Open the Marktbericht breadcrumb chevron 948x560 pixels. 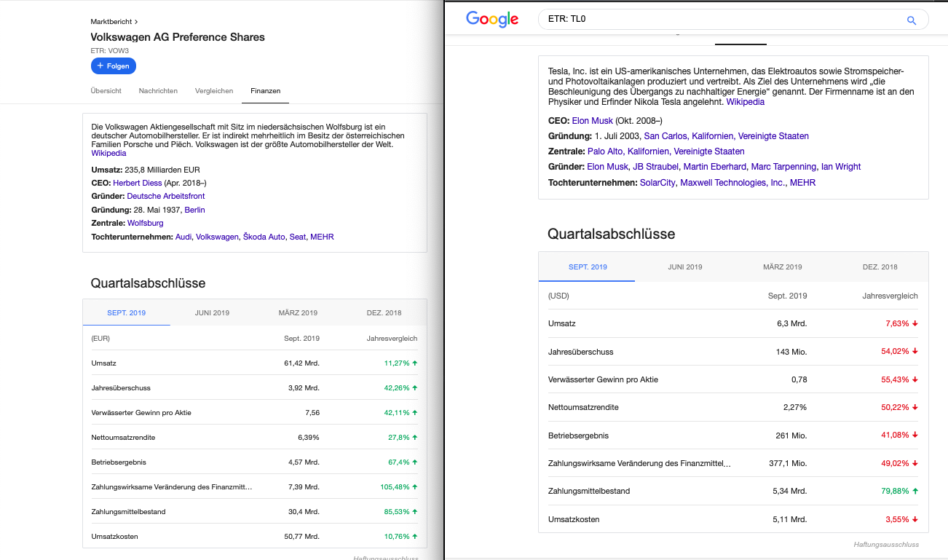point(136,22)
